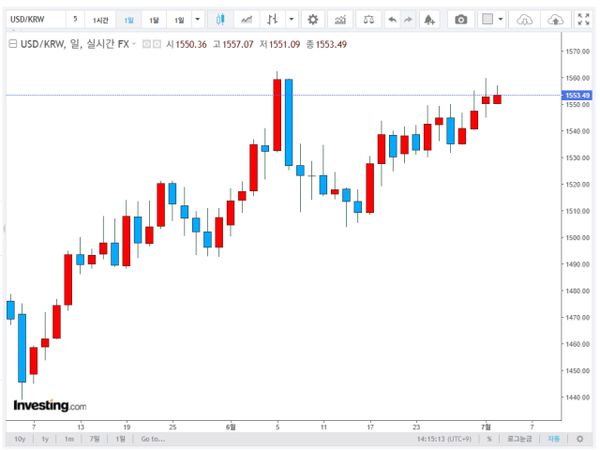Click the USD/KRW symbol input field
The width and height of the screenshot is (600, 450).
pos(36,19)
